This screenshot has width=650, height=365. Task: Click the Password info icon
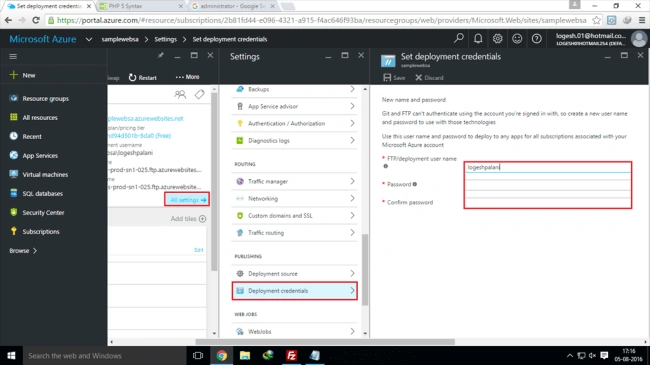415,184
